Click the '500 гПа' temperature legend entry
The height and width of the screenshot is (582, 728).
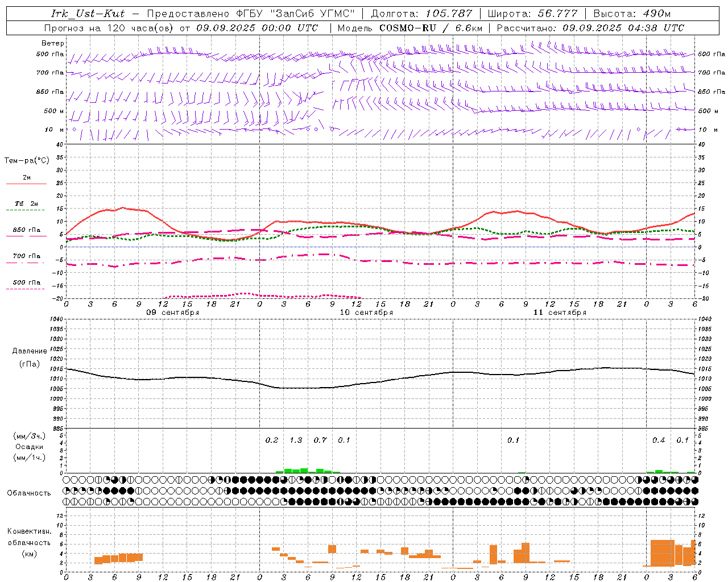(26, 282)
